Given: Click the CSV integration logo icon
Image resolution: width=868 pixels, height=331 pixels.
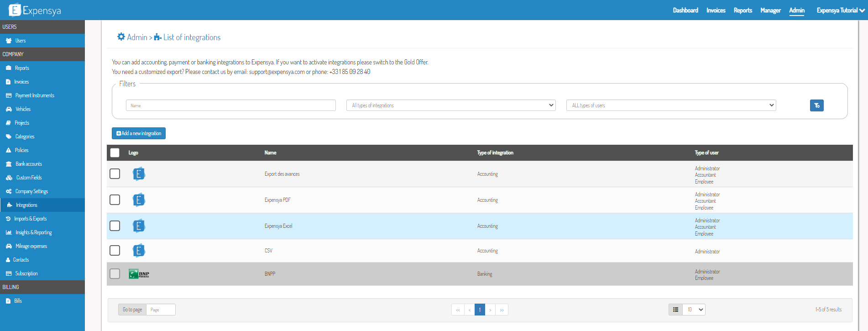Looking at the screenshot, I should pos(139,251).
